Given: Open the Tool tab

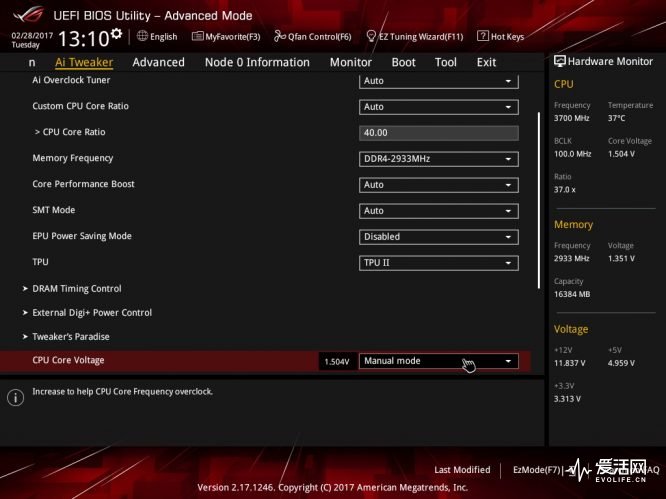Looking at the screenshot, I should 446,62.
